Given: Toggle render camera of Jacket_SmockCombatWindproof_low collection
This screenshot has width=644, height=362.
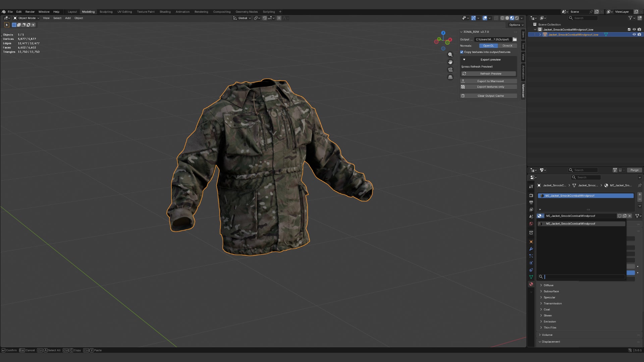Looking at the screenshot, I should tap(639, 29).
